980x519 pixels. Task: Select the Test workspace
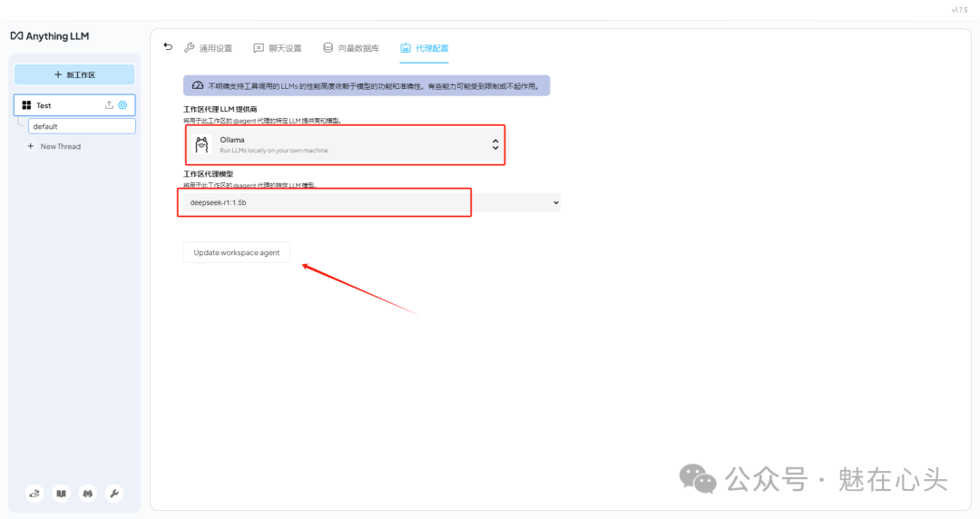(x=74, y=105)
